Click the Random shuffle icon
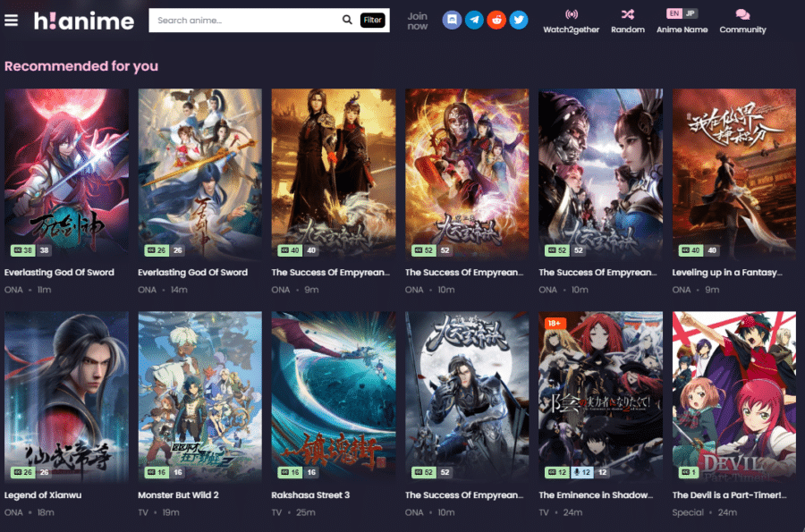The image size is (805, 532). (627, 13)
